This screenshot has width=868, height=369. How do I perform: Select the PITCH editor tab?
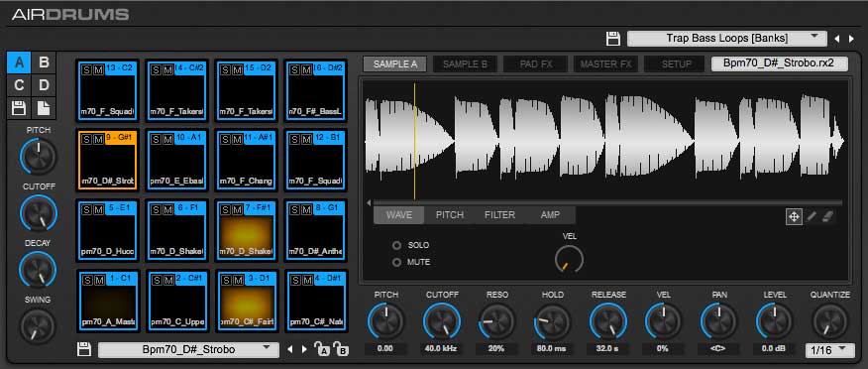click(450, 215)
